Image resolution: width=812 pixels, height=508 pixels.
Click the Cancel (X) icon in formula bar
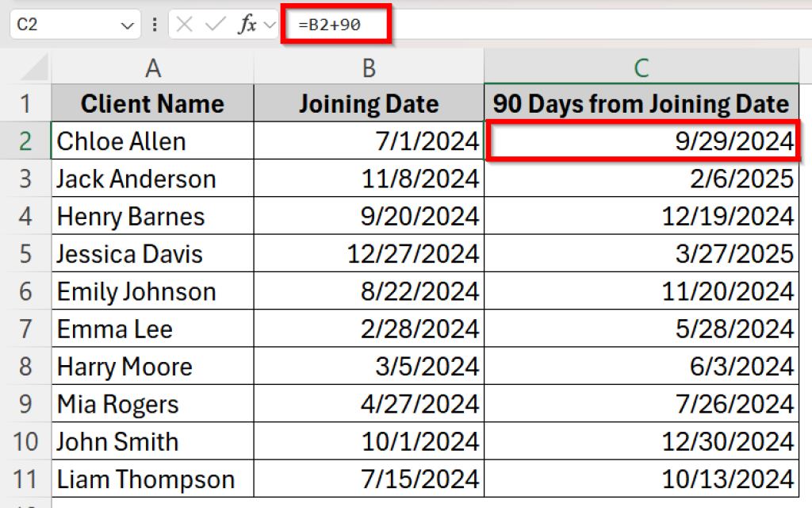pyautogui.click(x=185, y=25)
